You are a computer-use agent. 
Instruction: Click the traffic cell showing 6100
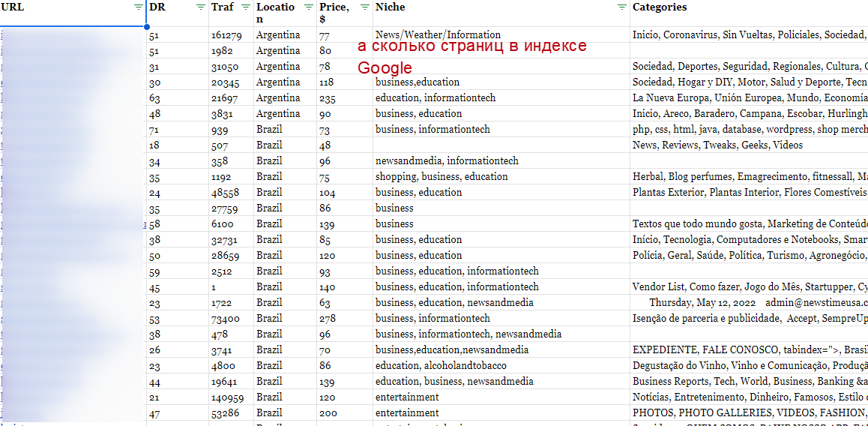pyautogui.click(x=232, y=223)
